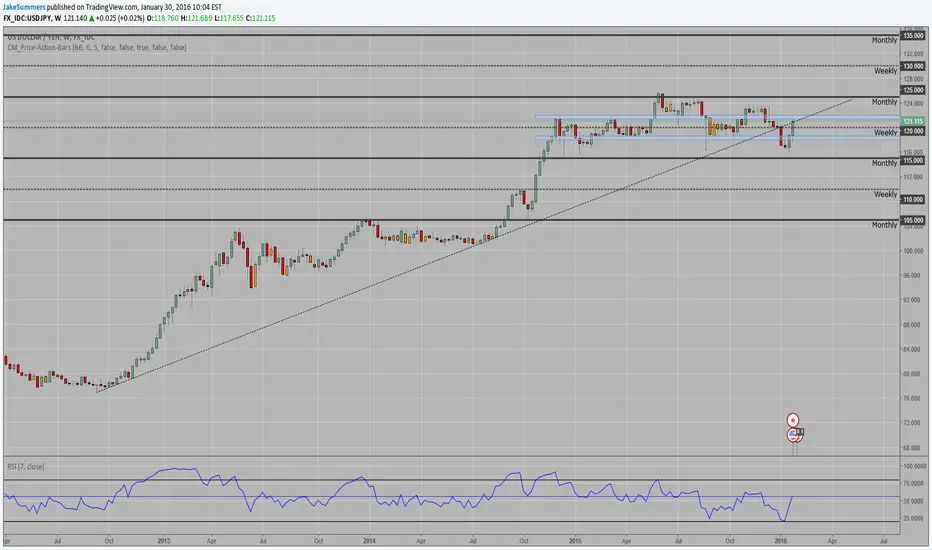This screenshot has width=932, height=550.
Task: Click the 2015 label on time axis
Action: tap(575, 541)
